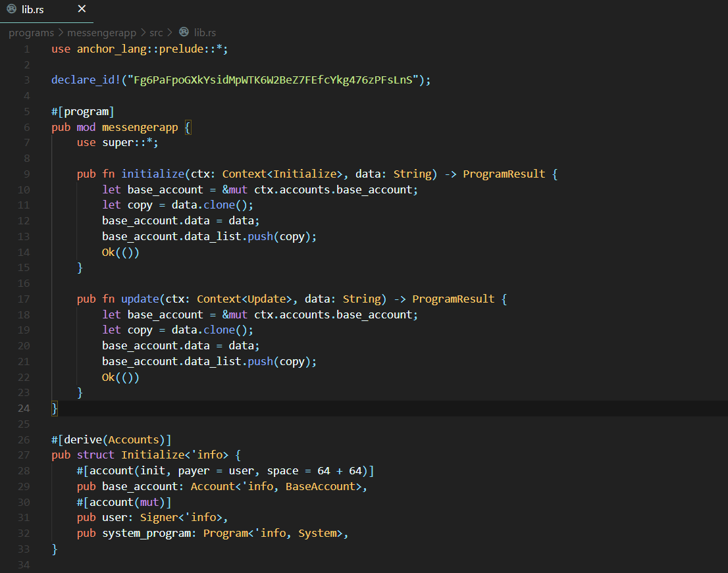This screenshot has width=728, height=573.
Task: Click the declare_id! macro text
Action: pyautogui.click(x=86, y=80)
